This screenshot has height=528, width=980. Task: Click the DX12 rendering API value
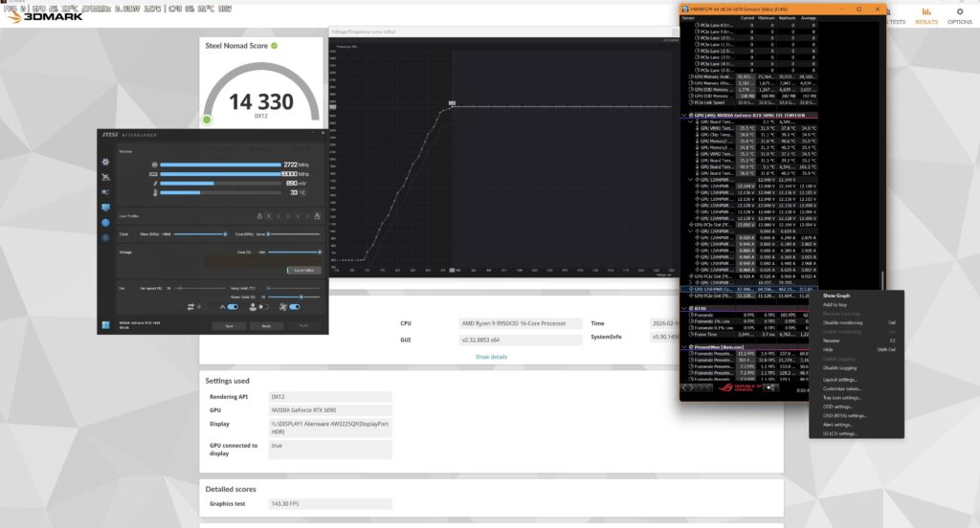point(330,397)
